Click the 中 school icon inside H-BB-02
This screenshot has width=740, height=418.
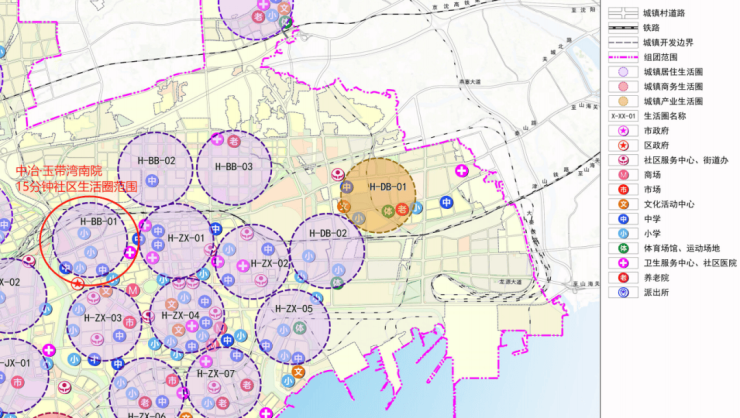(152, 181)
